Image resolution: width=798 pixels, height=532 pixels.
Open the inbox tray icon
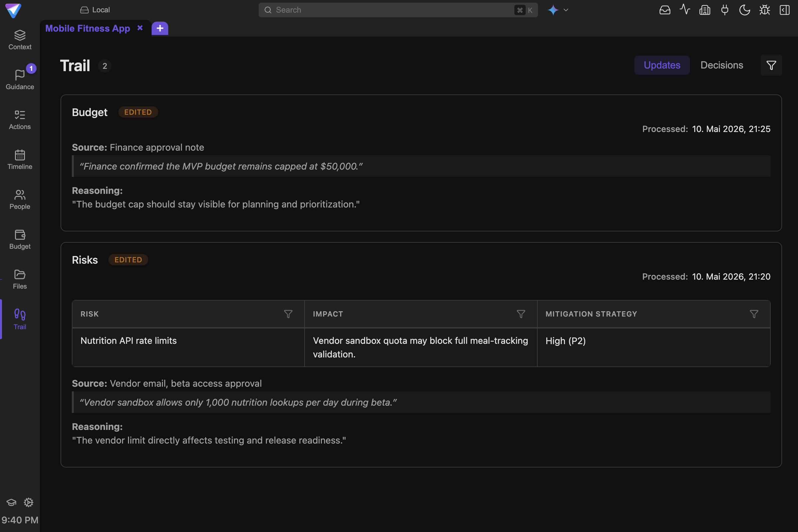665,10
